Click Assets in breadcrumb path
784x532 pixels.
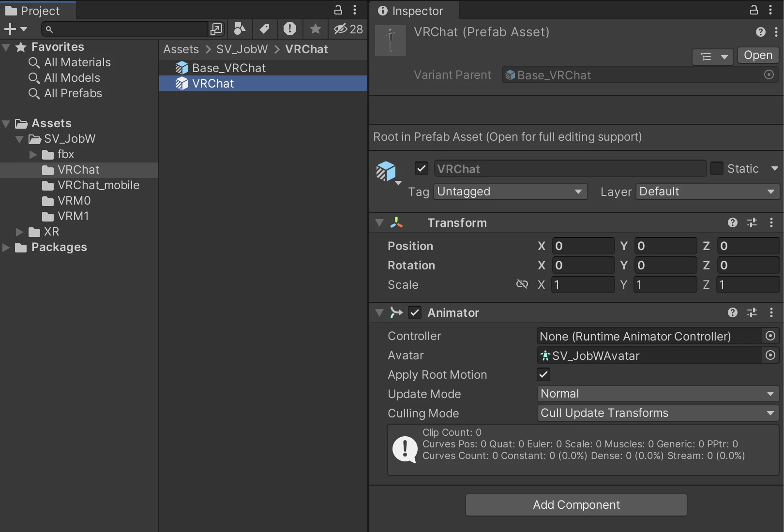coord(181,49)
